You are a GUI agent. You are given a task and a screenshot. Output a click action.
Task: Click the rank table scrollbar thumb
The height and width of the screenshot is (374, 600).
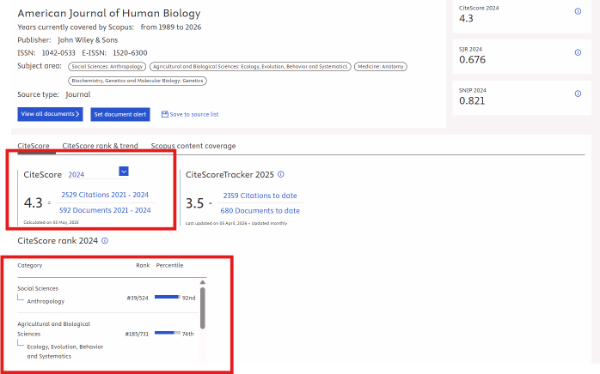[x=202, y=308]
